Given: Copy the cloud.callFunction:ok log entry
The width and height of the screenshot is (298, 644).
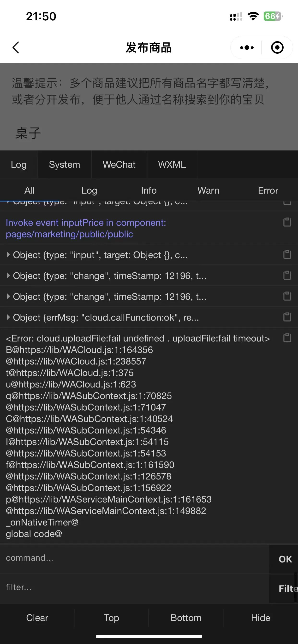Looking at the screenshot, I should 287,317.
